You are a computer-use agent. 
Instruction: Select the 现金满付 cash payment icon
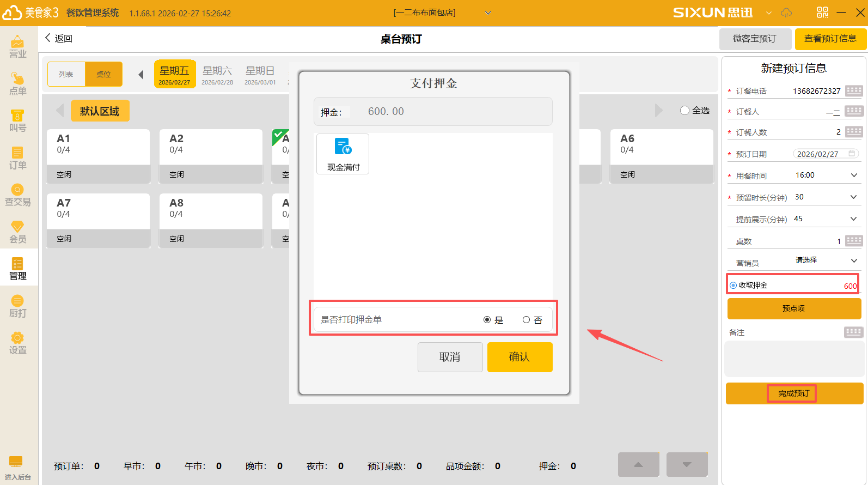[343, 154]
